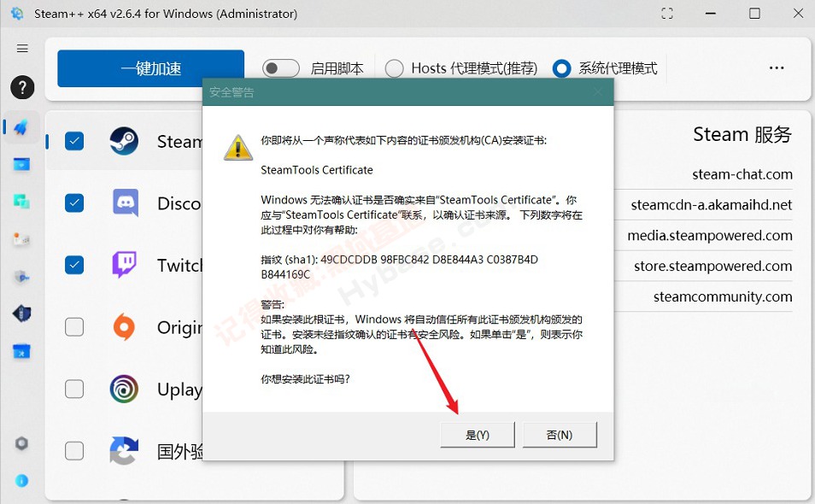Click the SteamTools Certificate name text
Screen dimensions: 815x504
317,170
